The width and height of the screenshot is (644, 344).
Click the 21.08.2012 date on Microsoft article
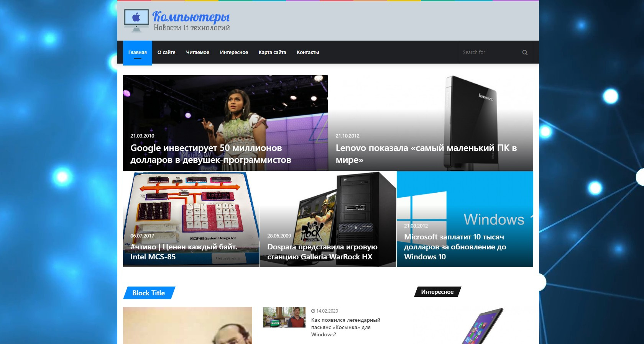[x=416, y=226]
